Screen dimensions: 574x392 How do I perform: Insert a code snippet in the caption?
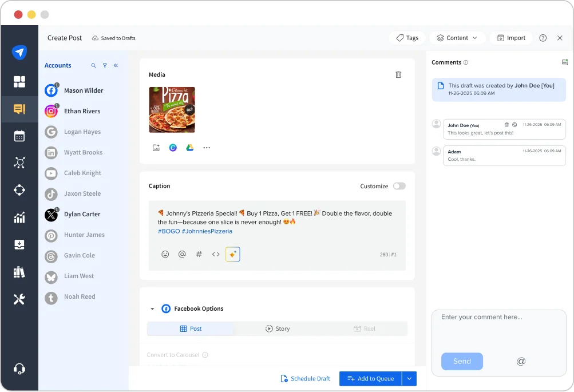pyautogui.click(x=216, y=255)
